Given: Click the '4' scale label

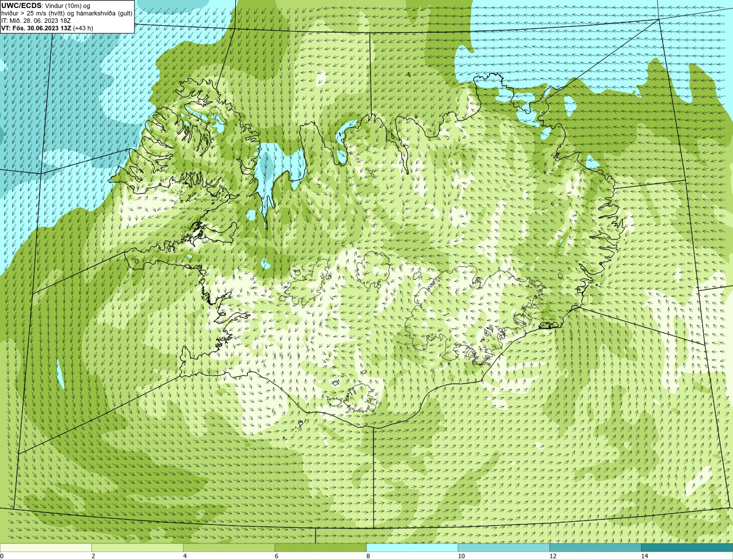Looking at the screenshot, I should pos(185,556).
